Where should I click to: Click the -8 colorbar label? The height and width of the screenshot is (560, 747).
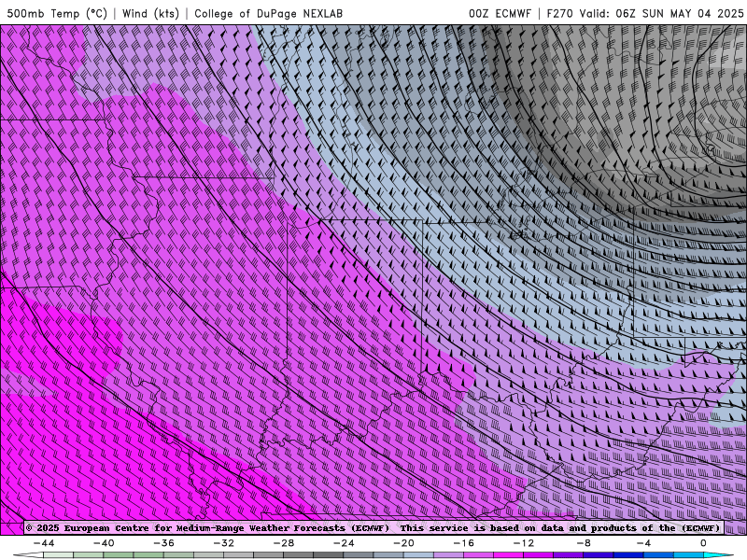point(584,543)
